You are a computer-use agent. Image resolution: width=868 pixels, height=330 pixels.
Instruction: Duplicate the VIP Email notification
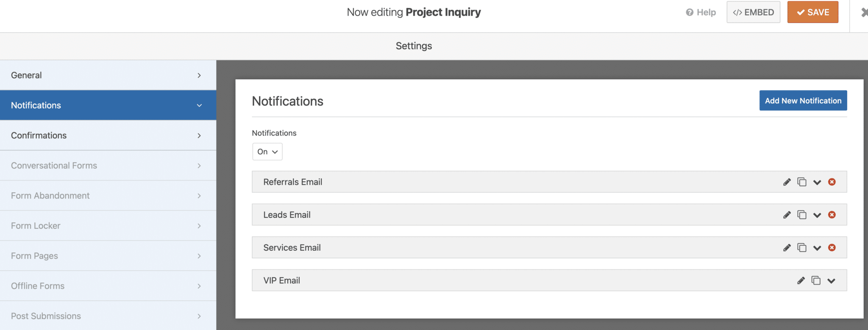[816, 280]
